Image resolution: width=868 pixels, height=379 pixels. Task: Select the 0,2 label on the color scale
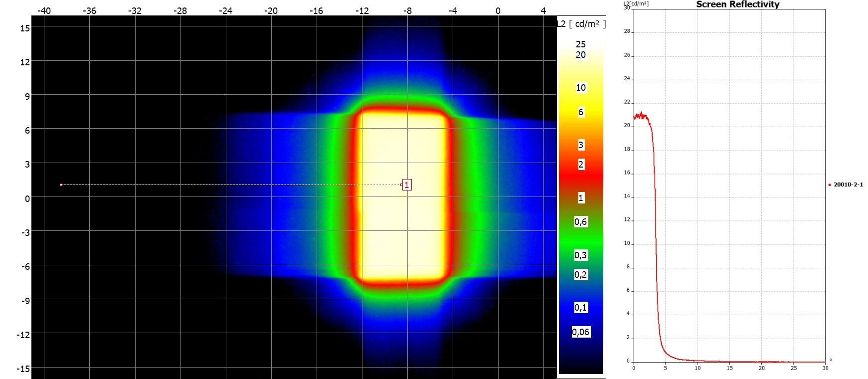(581, 275)
